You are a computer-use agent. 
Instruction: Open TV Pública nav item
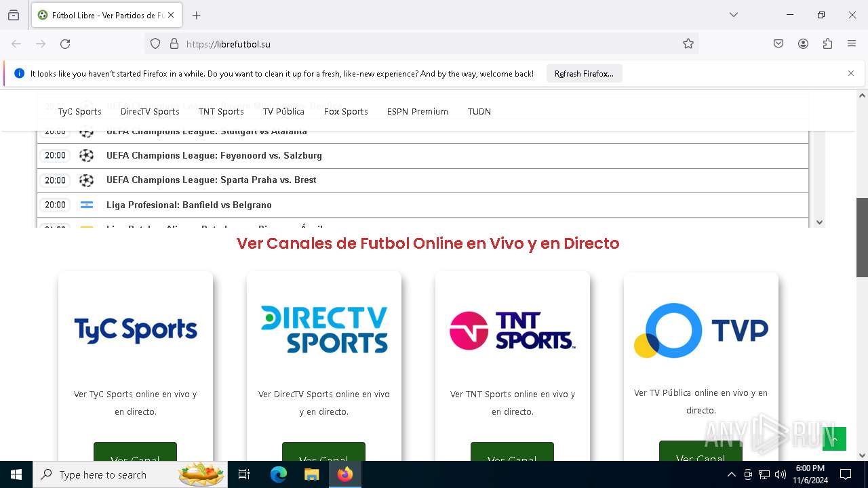(283, 111)
